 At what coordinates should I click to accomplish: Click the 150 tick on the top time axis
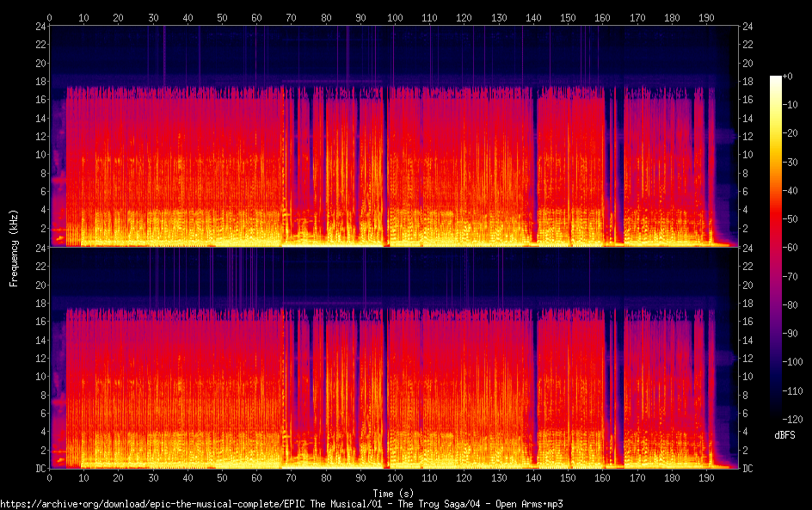[568, 17]
